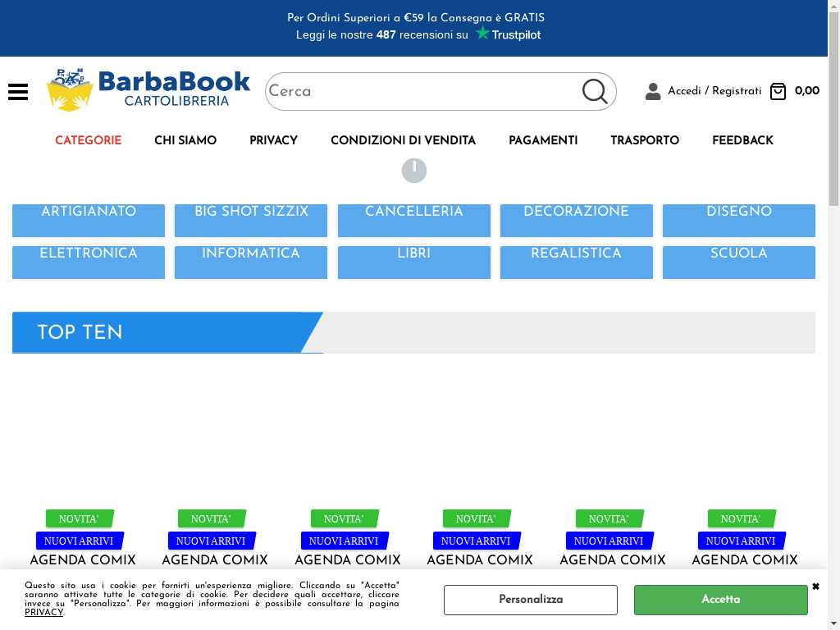840x630 pixels.
Task: Click the magnifying glass search icon
Action: pyautogui.click(x=595, y=91)
